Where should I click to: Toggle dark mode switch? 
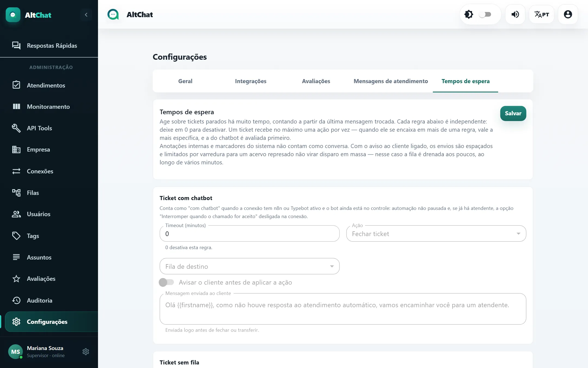point(485,14)
